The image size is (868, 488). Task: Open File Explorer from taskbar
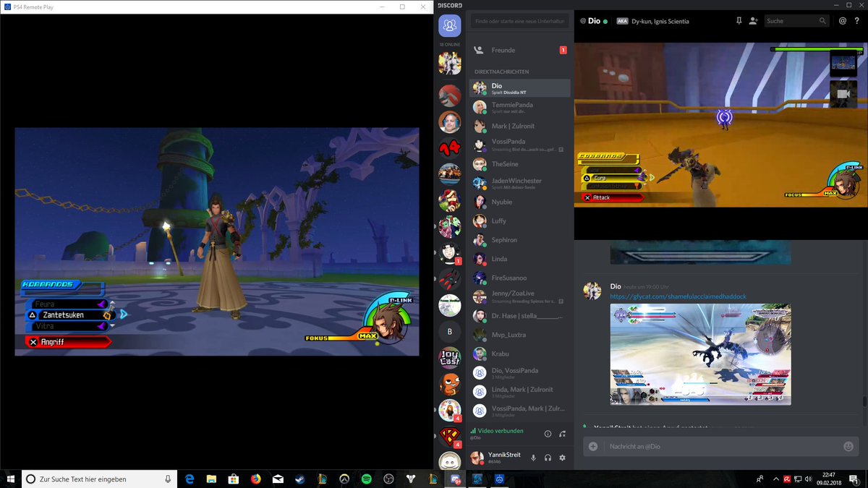pos(211,479)
